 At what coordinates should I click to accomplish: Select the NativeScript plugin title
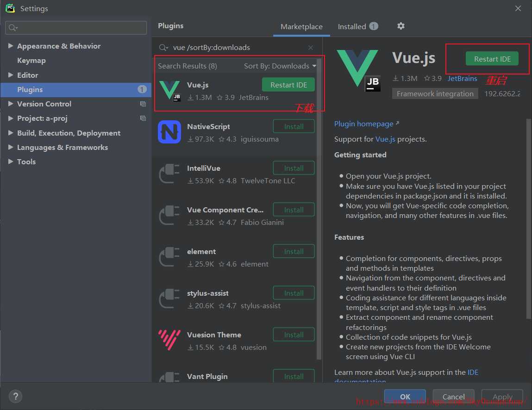click(208, 126)
